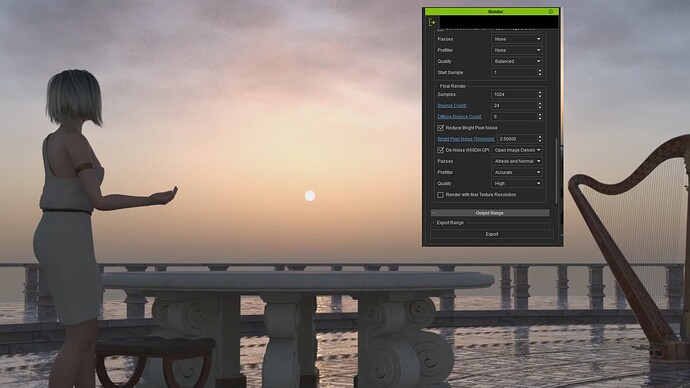Click the green export arrow icon in Render panel
The image size is (690, 388).
432,22
